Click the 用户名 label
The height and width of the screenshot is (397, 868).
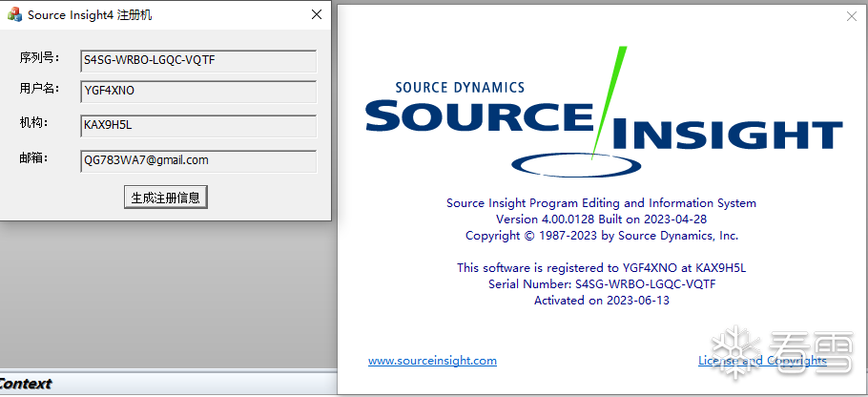pos(39,88)
